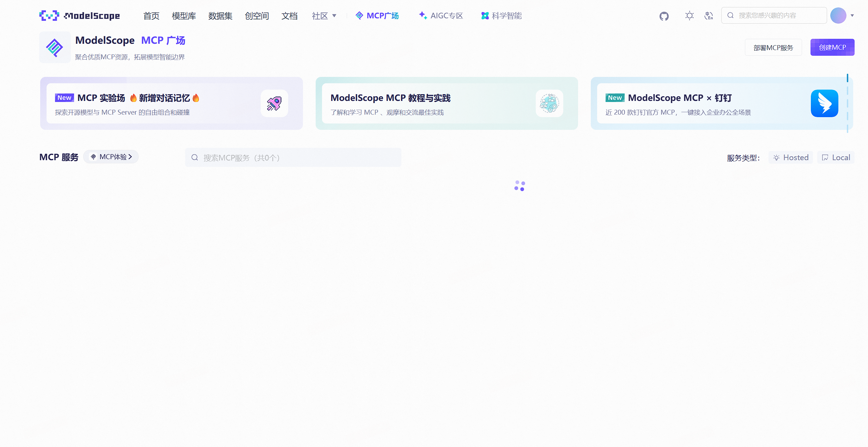Screen dimensions: 868x447
Task: Go to 模型库 in navigation
Action: [184, 16]
